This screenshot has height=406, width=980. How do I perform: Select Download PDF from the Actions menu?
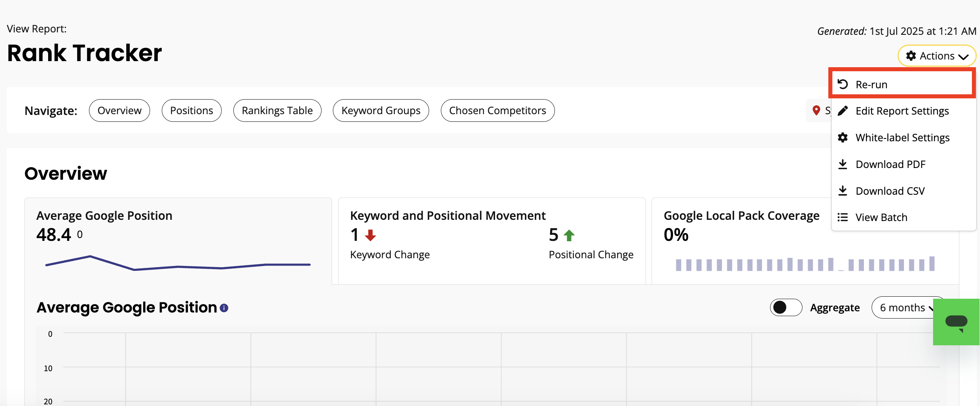(x=890, y=164)
